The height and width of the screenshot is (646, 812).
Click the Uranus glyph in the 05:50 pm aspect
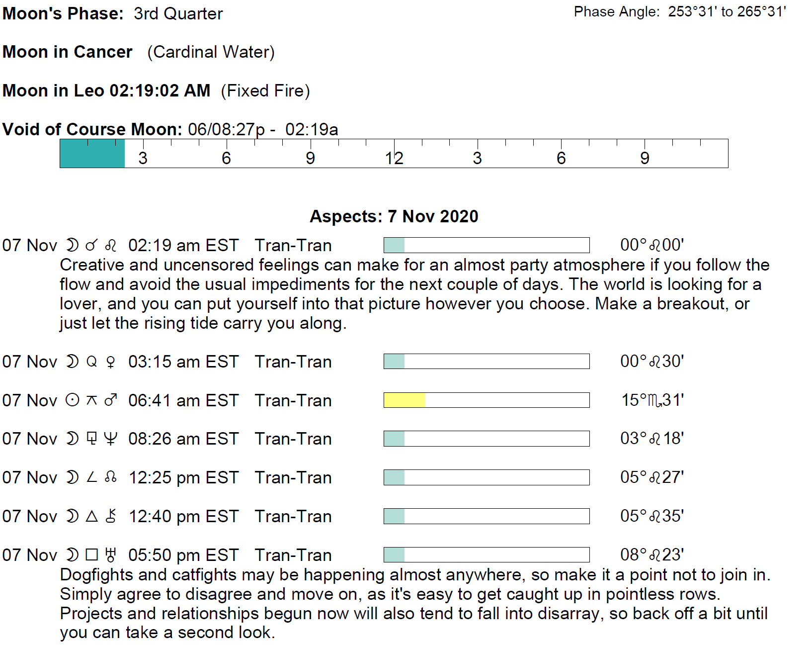tap(111, 554)
